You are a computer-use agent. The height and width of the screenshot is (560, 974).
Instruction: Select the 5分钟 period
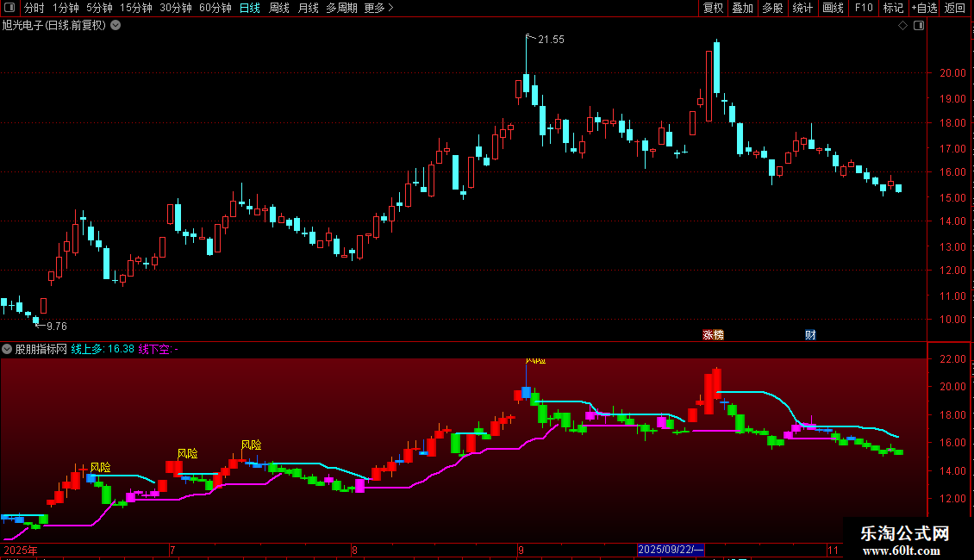pyautogui.click(x=99, y=8)
